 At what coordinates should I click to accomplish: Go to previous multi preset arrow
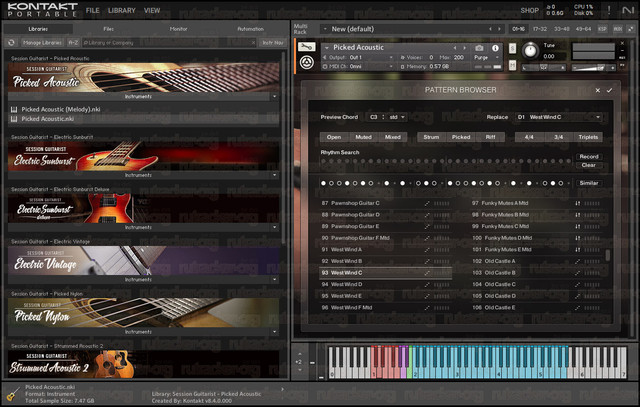click(x=490, y=29)
